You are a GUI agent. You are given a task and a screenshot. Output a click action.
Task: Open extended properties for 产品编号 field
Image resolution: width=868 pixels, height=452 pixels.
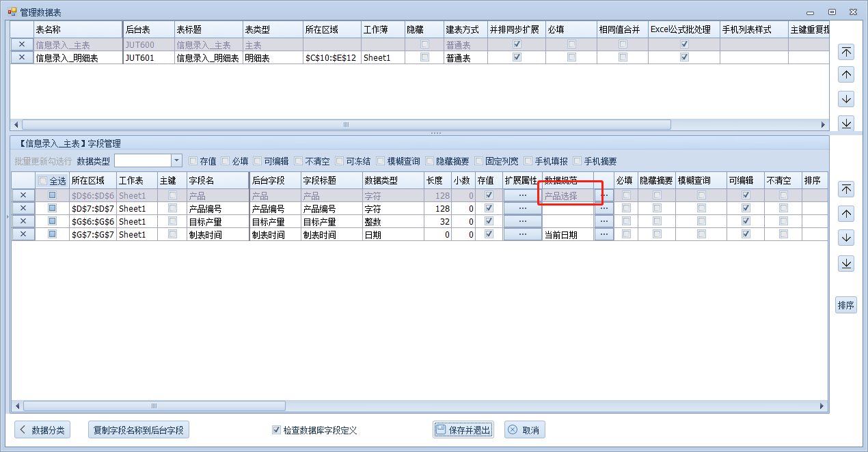pyautogui.click(x=522, y=208)
